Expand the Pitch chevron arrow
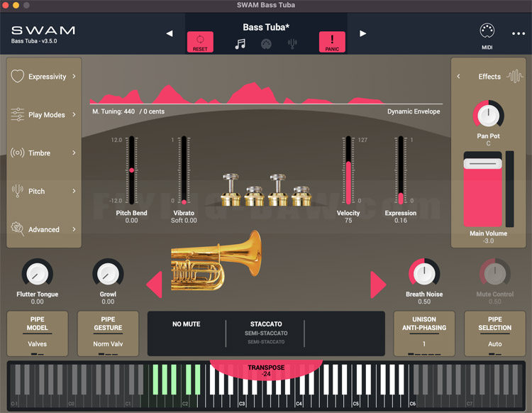The height and width of the screenshot is (413, 532). click(74, 191)
